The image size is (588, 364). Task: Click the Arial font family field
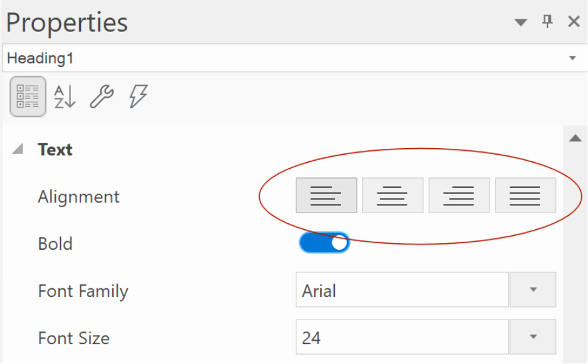point(402,290)
